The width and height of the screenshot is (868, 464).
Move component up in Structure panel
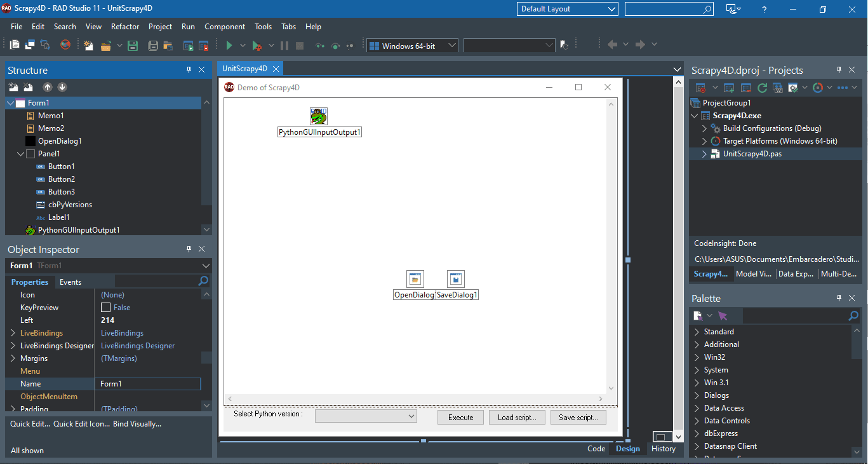pyautogui.click(x=48, y=87)
